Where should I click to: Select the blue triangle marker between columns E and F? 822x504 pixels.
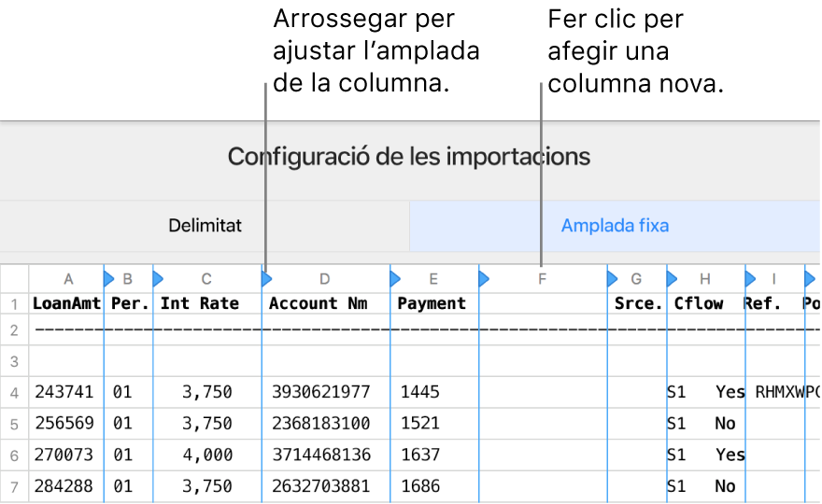483,277
